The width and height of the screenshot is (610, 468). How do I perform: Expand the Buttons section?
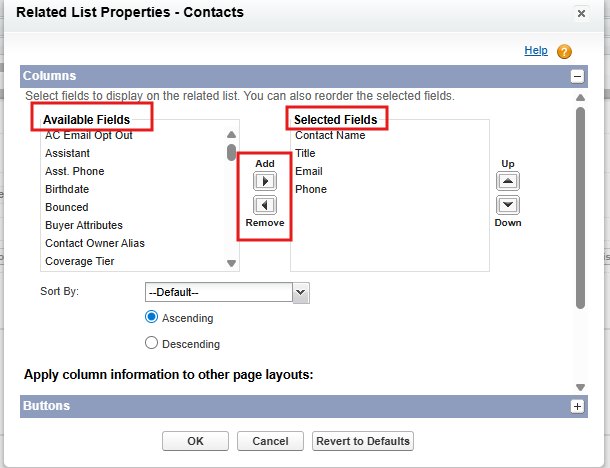pos(577,407)
